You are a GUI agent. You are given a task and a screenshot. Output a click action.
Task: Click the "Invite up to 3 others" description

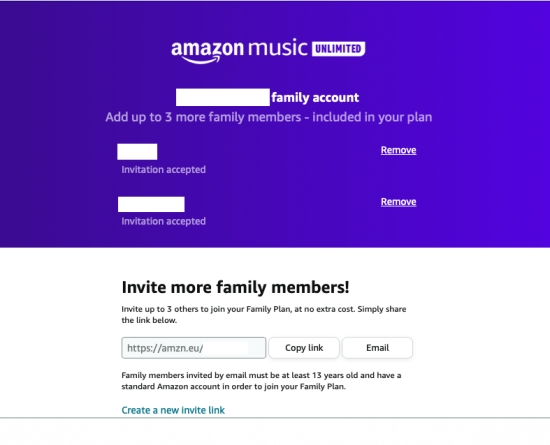pyautogui.click(x=264, y=315)
